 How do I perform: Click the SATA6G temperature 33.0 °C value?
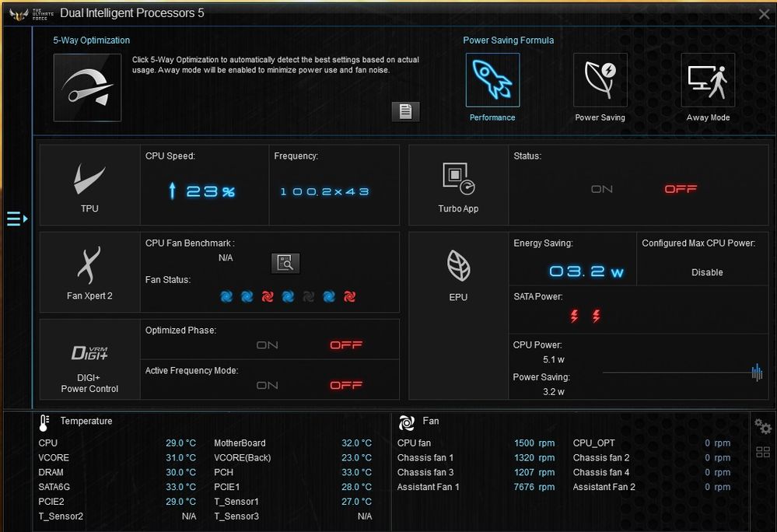coord(181,487)
